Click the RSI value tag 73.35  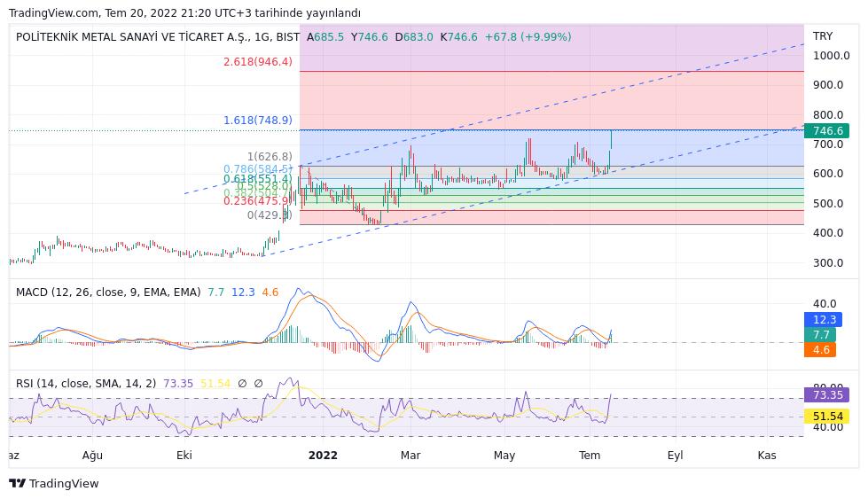(827, 395)
